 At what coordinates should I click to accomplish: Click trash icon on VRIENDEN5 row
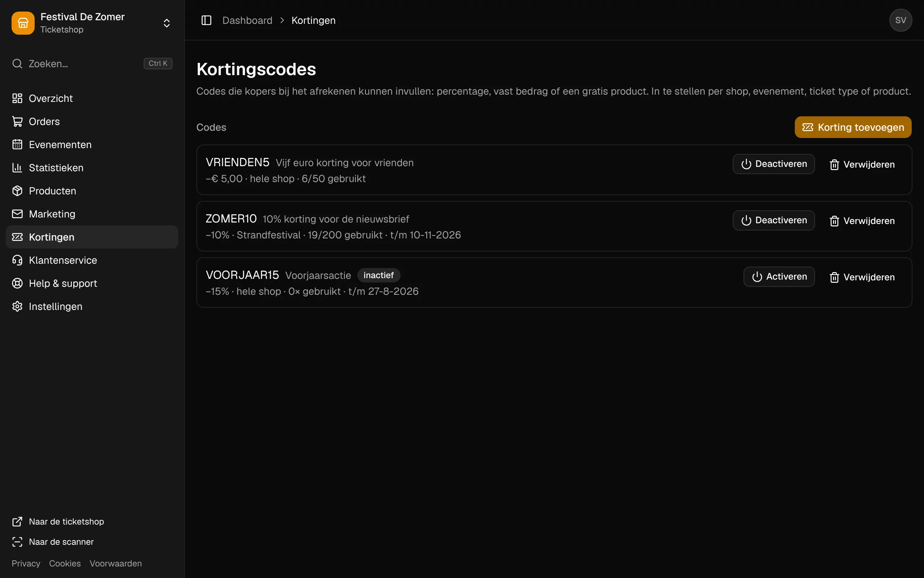click(834, 165)
